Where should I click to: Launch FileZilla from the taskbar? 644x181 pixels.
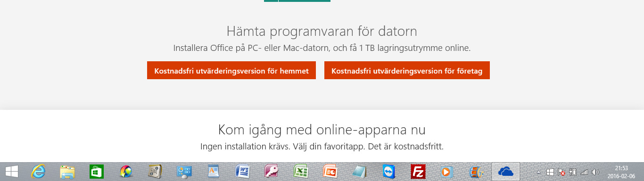click(418, 172)
